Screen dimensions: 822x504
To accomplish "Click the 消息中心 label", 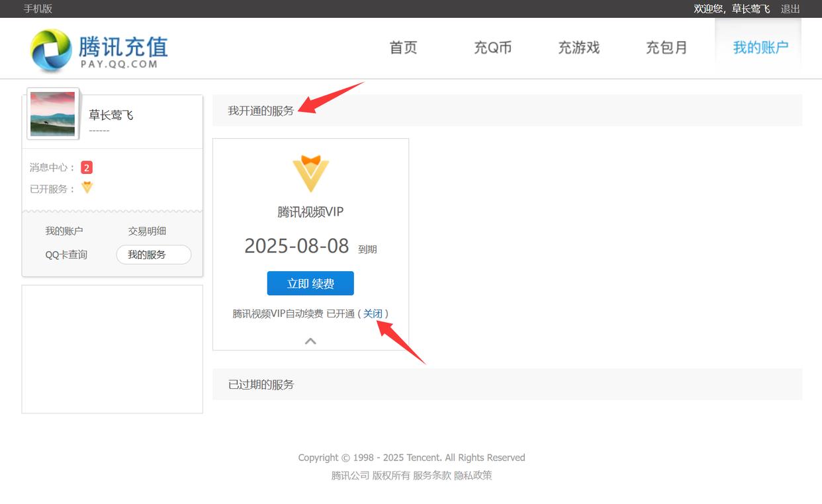I will coord(53,167).
